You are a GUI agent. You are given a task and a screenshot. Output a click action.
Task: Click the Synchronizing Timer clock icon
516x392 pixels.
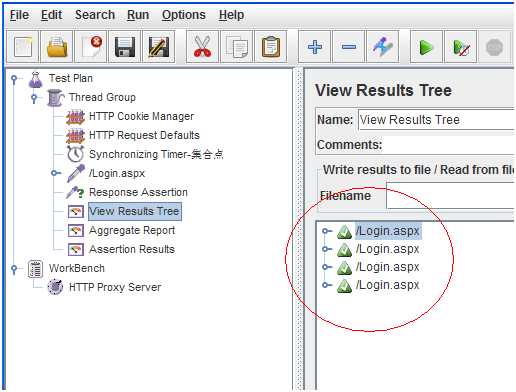pos(76,154)
